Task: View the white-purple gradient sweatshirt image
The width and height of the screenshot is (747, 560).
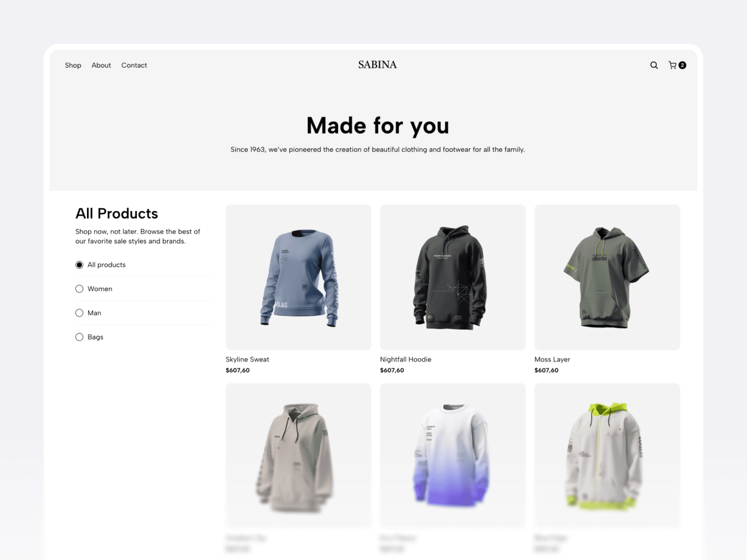Action: click(453, 456)
